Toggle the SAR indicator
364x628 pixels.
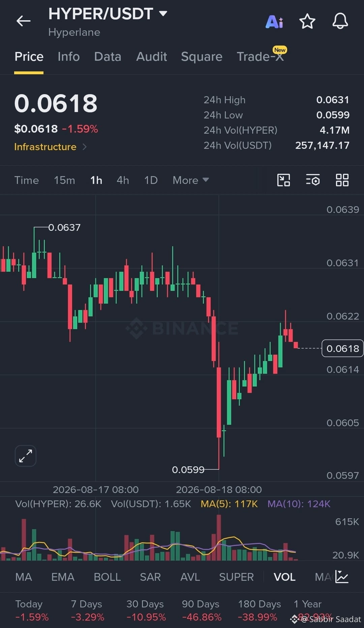click(x=150, y=577)
